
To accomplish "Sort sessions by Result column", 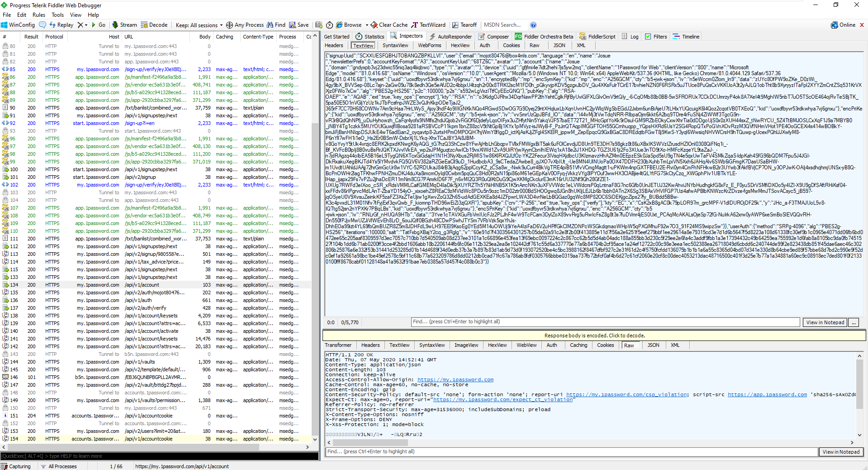I will (x=31, y=37).
